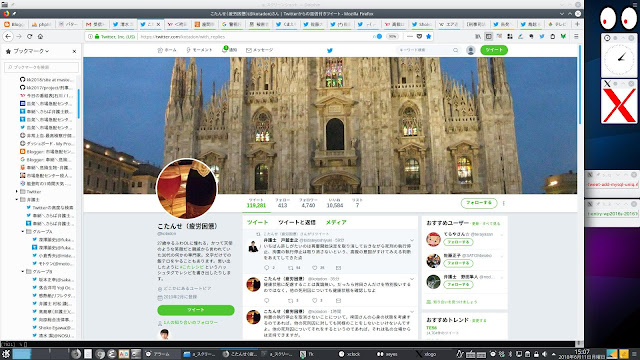The height and width of the screenshot is (360, 640).
Task: Retweet the second tweet
Action: (291, 300)
